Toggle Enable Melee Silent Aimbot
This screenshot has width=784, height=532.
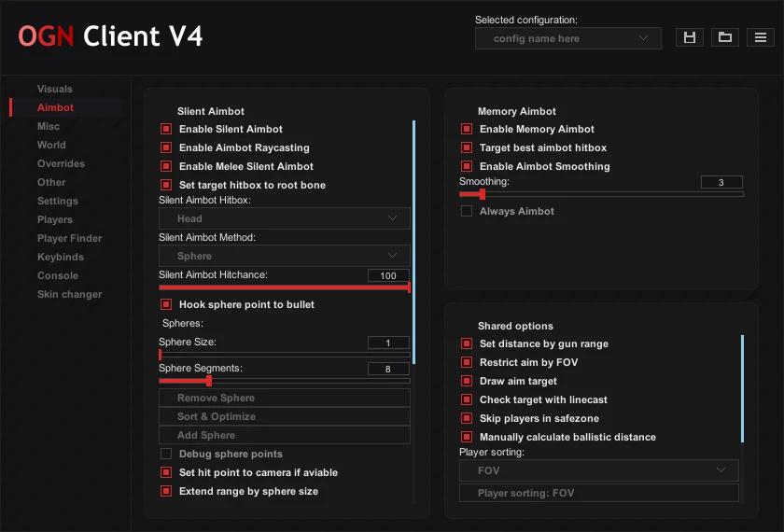pos(166,166)
